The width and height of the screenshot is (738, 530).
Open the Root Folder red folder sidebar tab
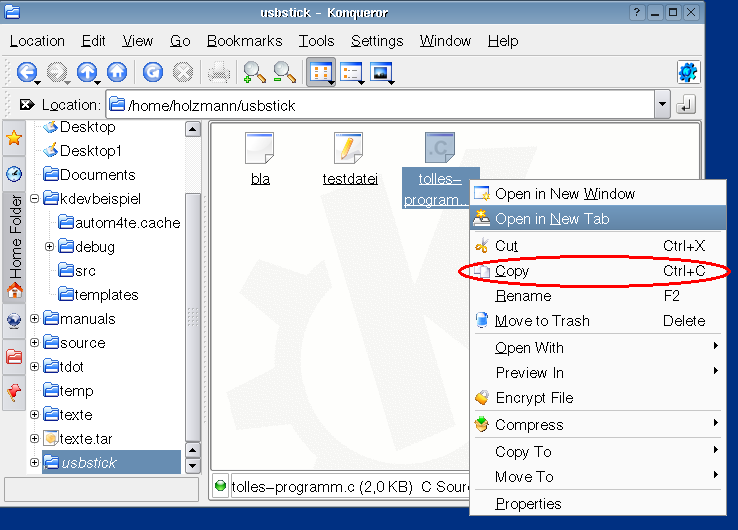tap(14, 357)
